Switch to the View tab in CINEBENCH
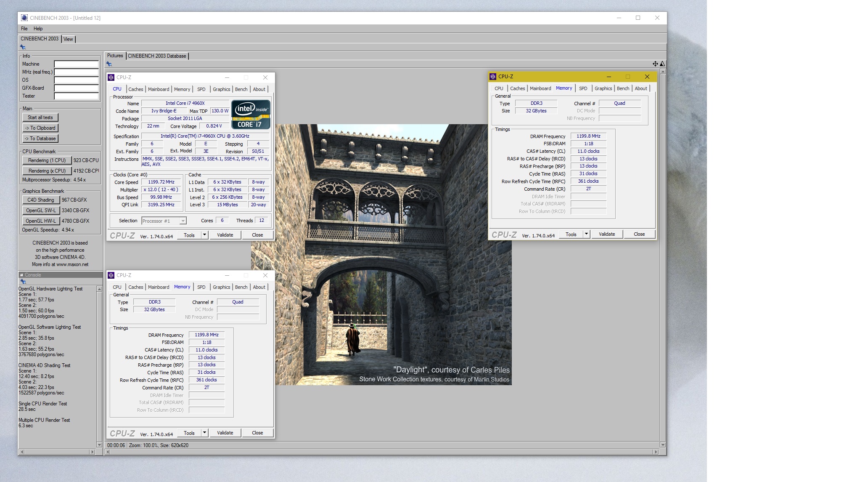The height and width of the screenshot is (482, 868). pyautogui.click(x=68, y=39)
